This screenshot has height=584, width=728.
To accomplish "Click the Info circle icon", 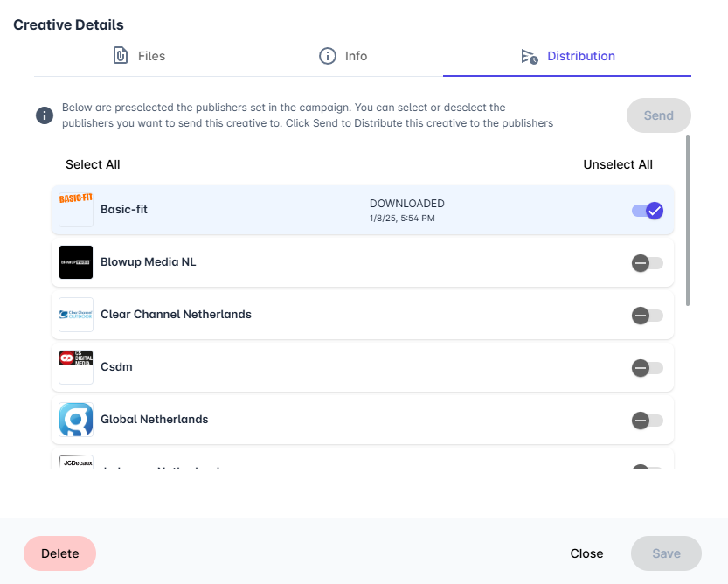I will 328,56.
